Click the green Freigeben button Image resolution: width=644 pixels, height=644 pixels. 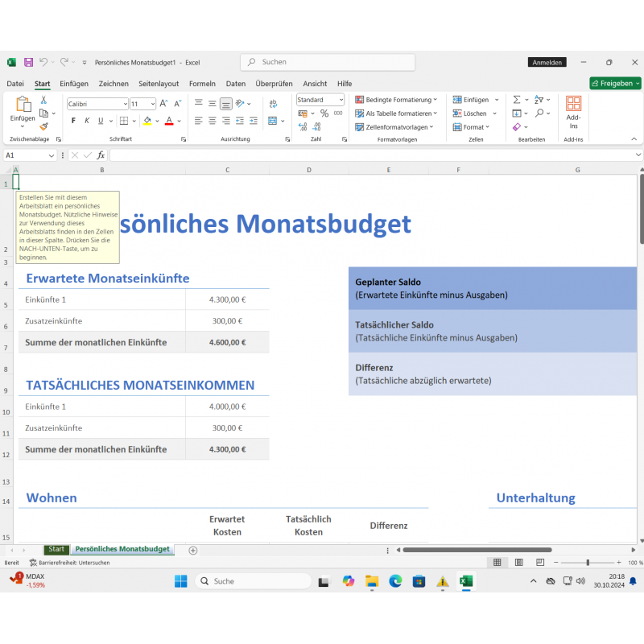[615, 83]
